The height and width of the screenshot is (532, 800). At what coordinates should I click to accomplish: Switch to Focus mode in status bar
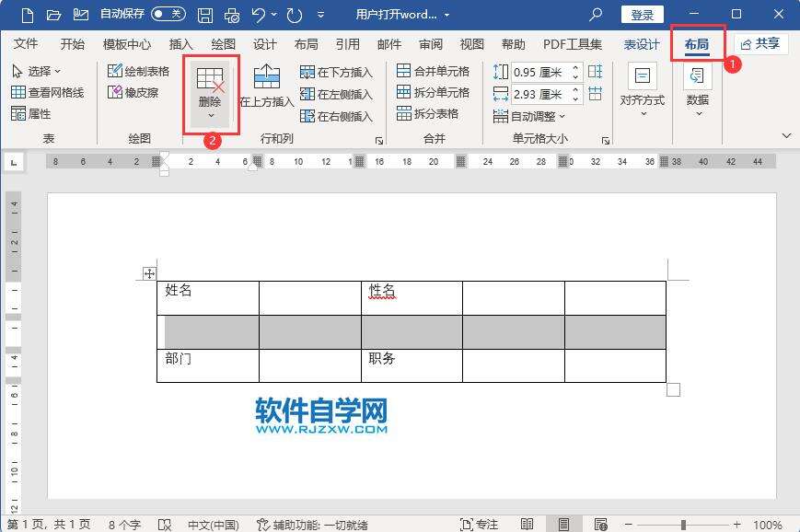pos(479,525)
